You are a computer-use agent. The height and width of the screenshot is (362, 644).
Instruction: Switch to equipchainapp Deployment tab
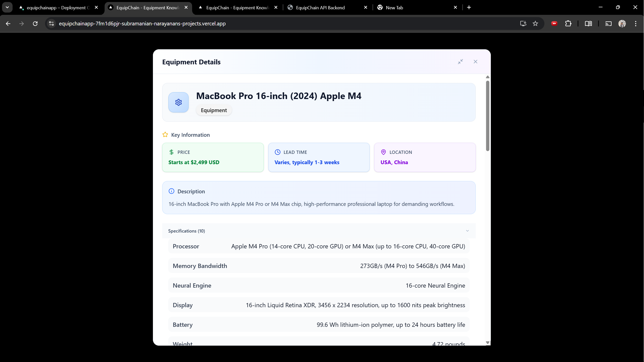coord(58,8)
